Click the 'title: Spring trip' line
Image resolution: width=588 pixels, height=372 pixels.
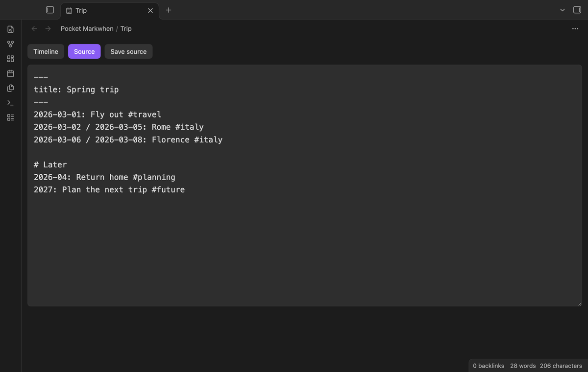(x=76, y=90)
